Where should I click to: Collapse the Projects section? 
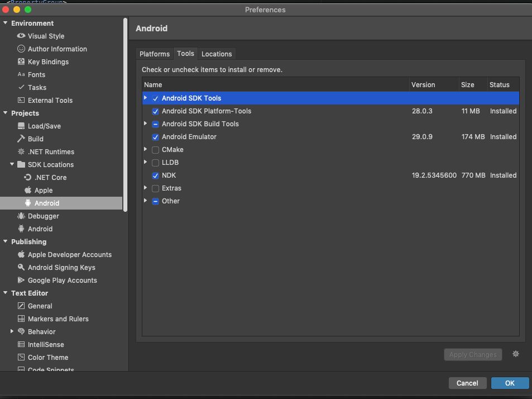pyautogui.click(x=5, y=113)
